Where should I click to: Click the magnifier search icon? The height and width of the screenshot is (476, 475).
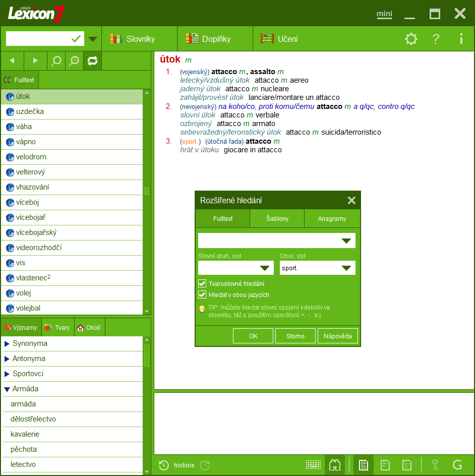tap(56, 61)
